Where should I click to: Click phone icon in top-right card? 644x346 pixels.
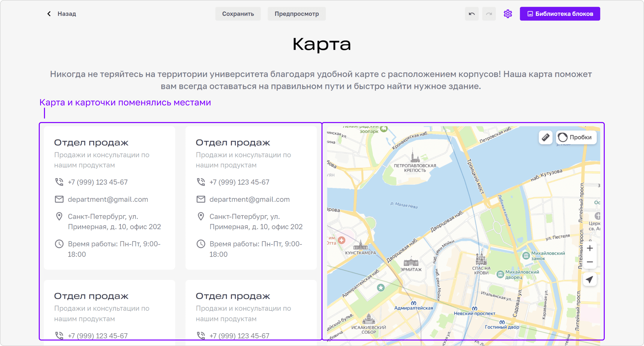coord(201,182)
